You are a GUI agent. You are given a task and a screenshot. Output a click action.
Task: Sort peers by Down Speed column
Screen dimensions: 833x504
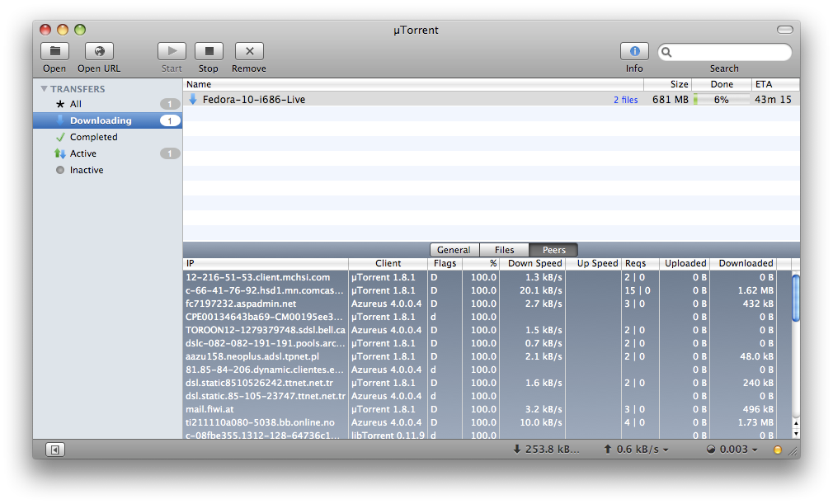coord(532,263)
